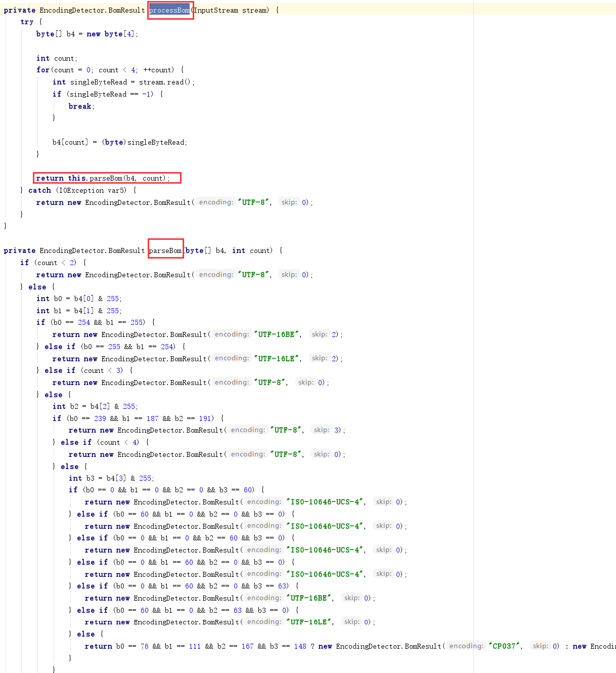
Task: Click the for loop keyword
Action: click(42, 70)
